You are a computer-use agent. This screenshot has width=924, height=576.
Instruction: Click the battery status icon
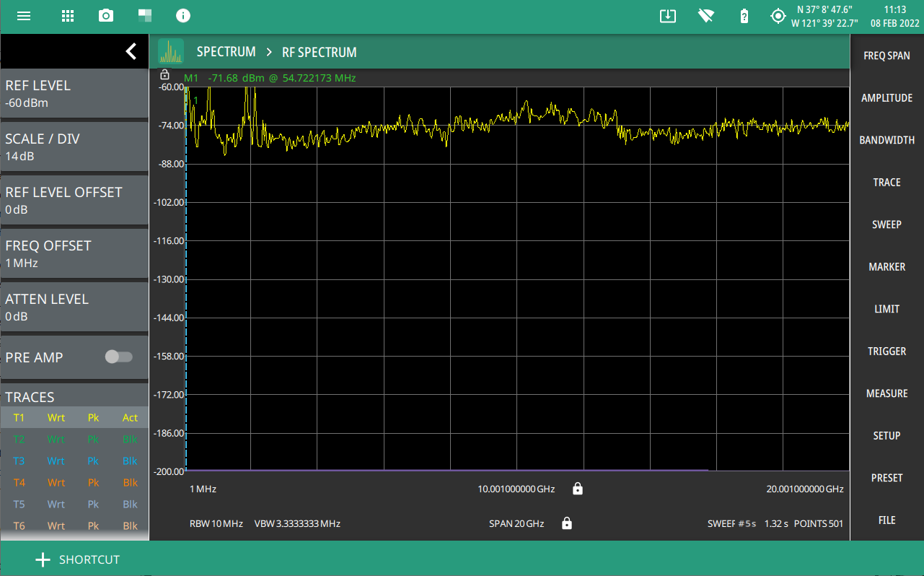coord(744,16)
